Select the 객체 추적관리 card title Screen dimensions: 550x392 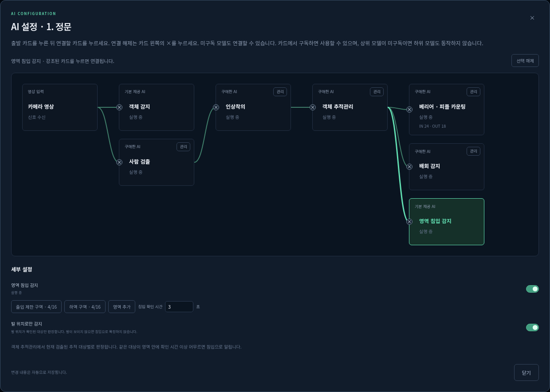click(338, 107)
